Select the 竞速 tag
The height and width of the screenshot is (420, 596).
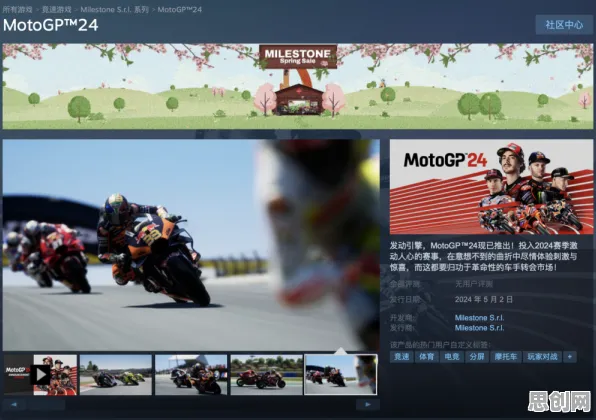pos(401,357)
